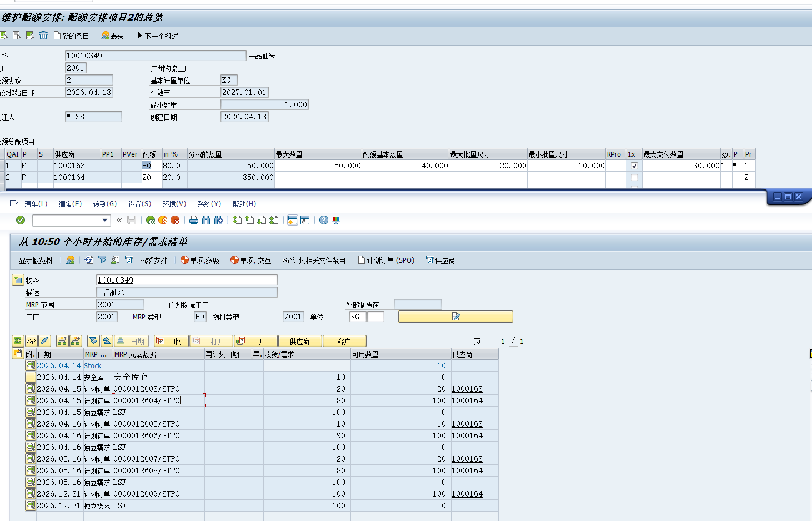Click the red Cancel icon

[175, 220]
